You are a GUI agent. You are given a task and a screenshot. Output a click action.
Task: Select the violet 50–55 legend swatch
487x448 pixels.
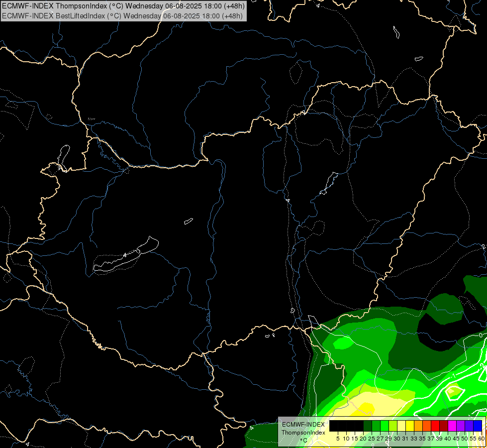pos(469,426)
